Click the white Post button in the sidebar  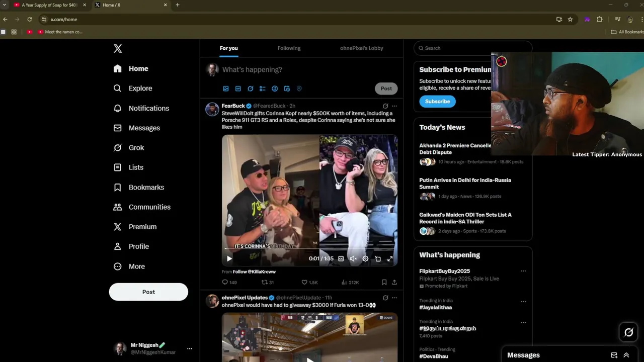tap(148, 292)
